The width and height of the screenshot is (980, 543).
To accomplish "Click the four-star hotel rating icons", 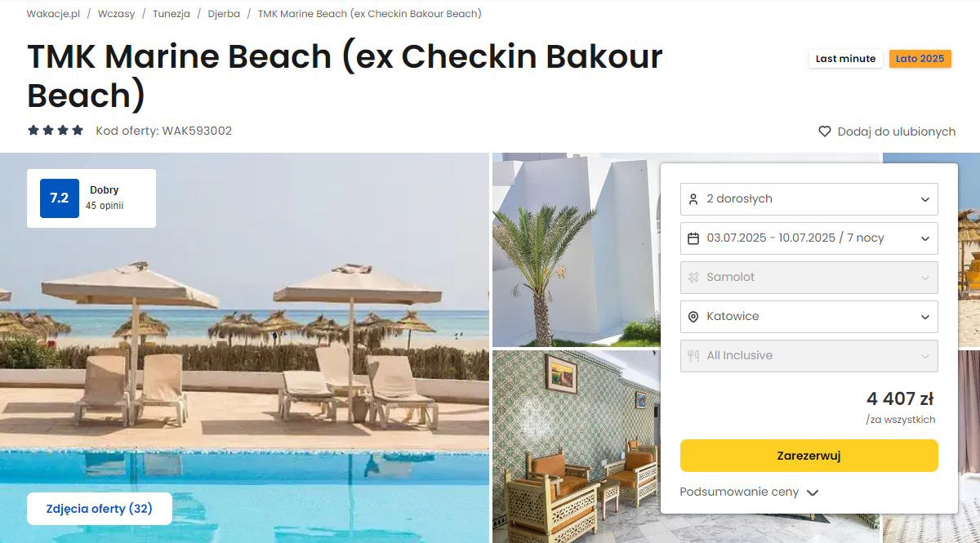I will (56, 131).
